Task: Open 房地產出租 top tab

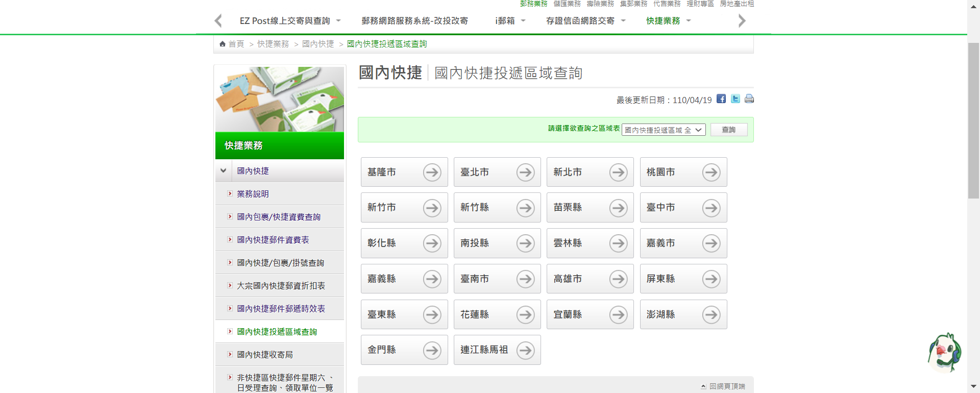Action: (737, 4)
